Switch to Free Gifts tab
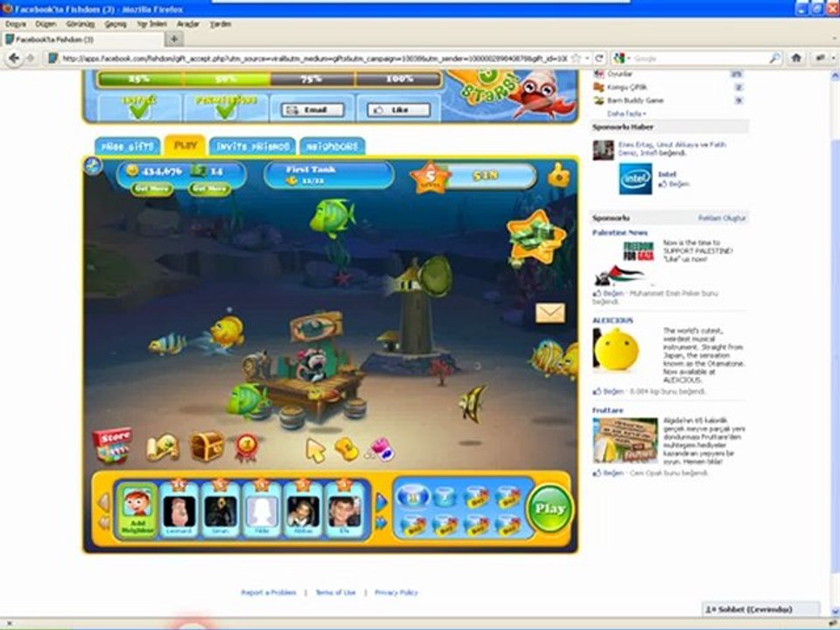 [x=128, y=146]
